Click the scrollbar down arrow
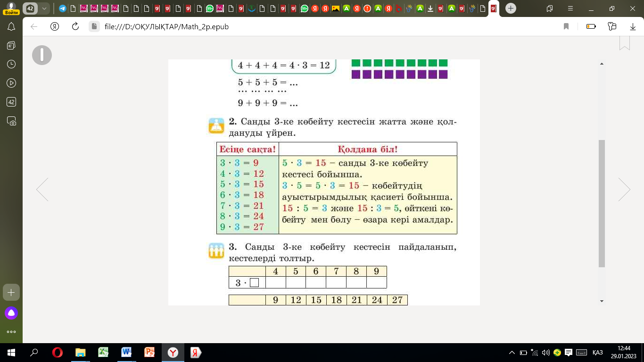This screenshot has height=362, width=644. [602, 301]
